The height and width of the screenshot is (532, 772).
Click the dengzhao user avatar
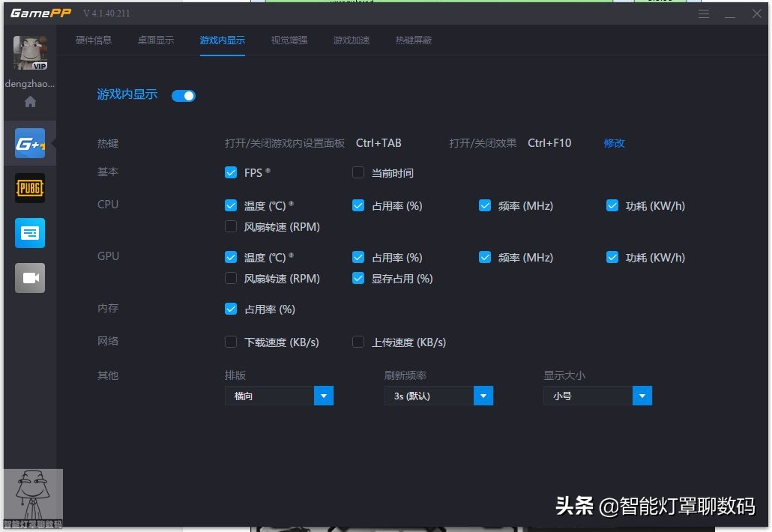click(x=30, y=52)
